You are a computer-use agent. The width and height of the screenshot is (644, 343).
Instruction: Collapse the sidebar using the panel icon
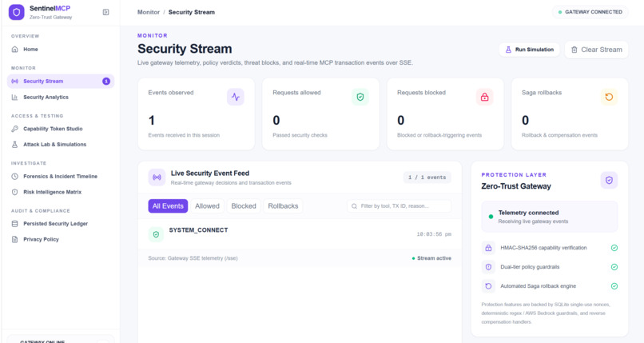pyautogui.click(x=105, y=12)
